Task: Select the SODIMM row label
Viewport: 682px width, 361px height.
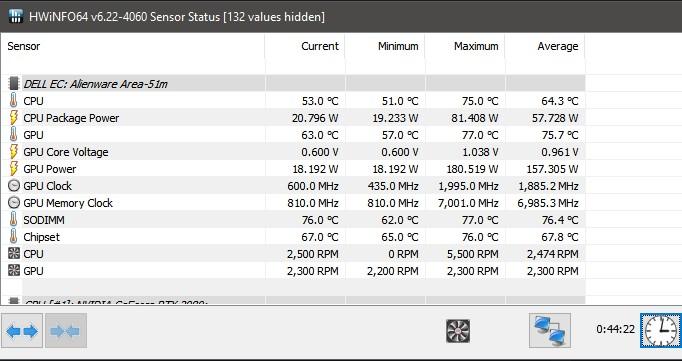Action: point(44,220)
